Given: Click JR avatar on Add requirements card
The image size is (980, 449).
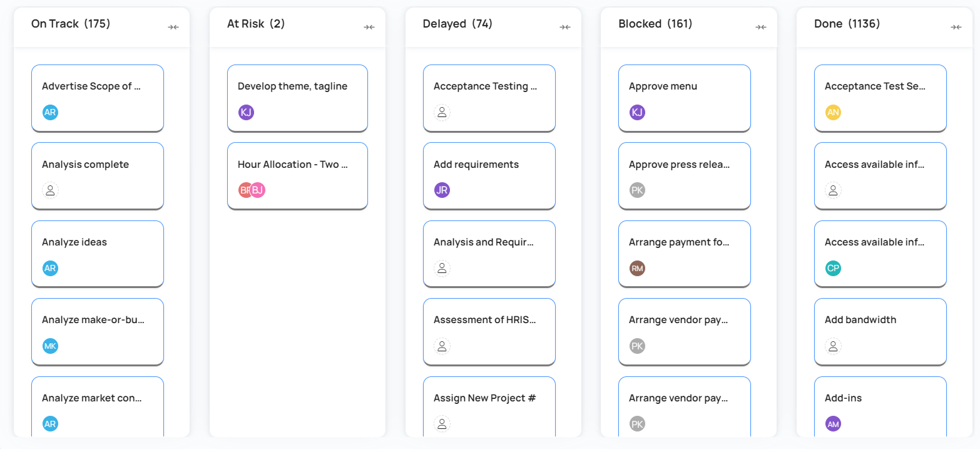Looking at the screenshot, I should point(442,190).
